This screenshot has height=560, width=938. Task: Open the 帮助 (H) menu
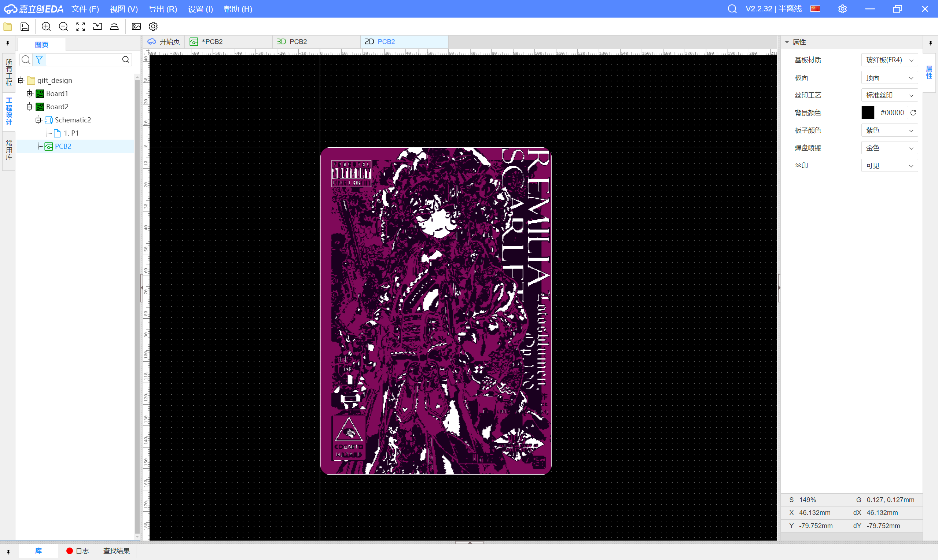click(238, 9)
